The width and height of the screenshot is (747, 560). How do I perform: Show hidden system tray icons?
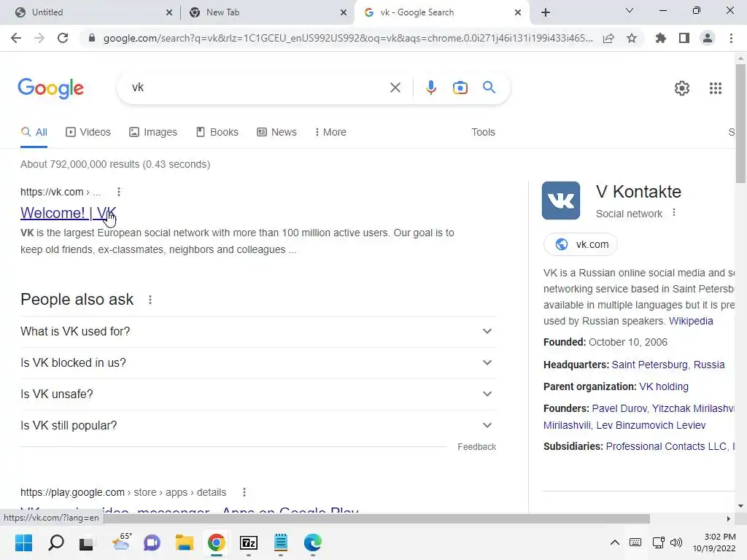[614, 542]
